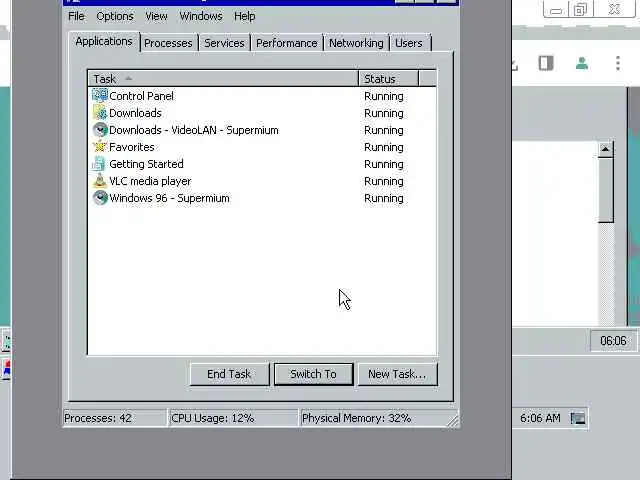The width and height of the screenshot is (640, 480).
Task: Open the File menu
Action: (x=76, y=16)
